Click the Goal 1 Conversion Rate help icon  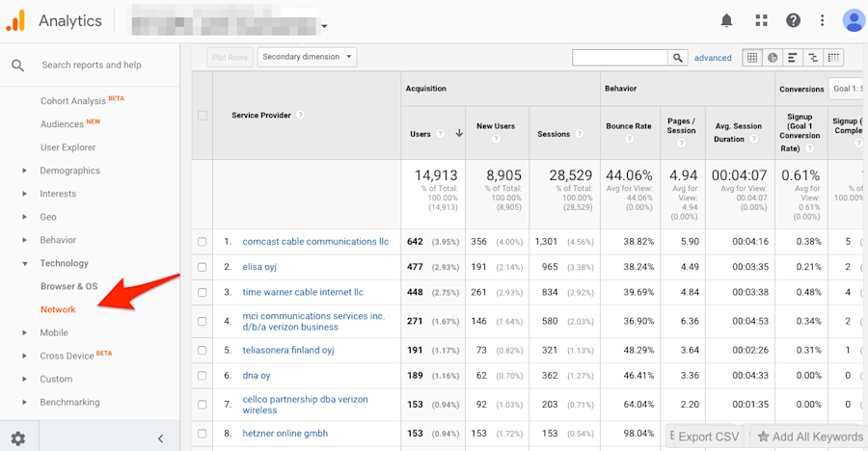coord(809,148)
